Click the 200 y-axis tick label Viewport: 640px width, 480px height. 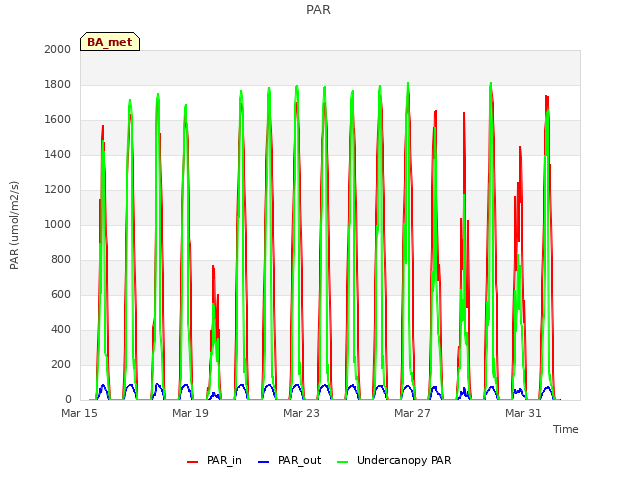pyautogui.click(x=61, y=364)
